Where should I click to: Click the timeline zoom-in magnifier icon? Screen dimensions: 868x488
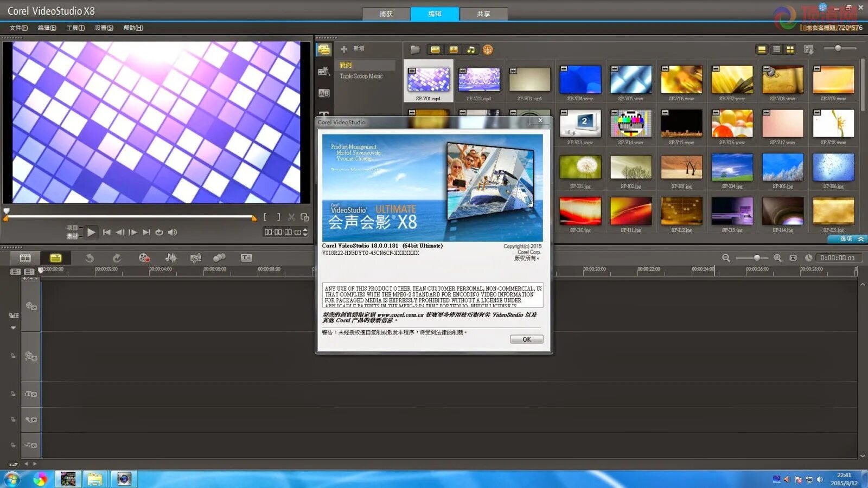click(x=777, y=258)
